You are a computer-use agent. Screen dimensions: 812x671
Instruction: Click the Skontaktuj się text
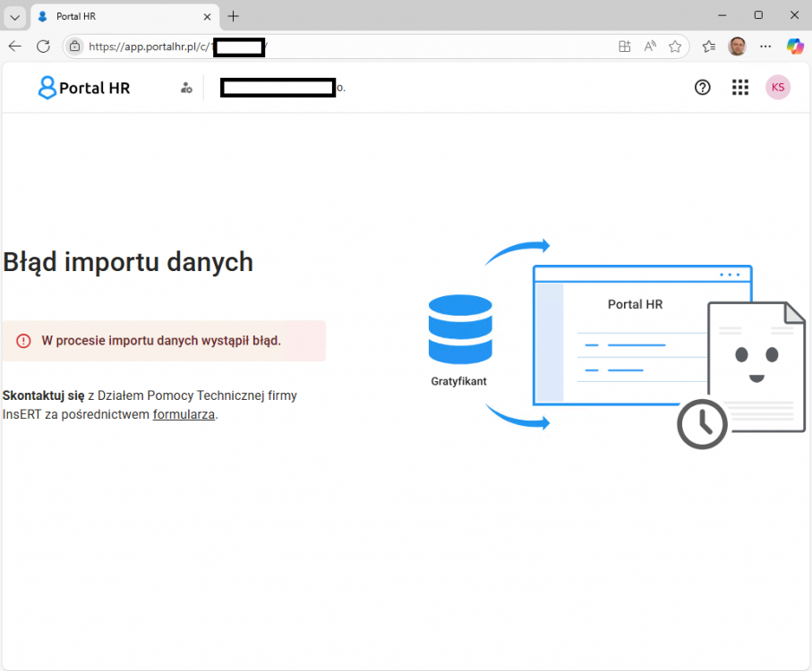(x=44, y=395)
